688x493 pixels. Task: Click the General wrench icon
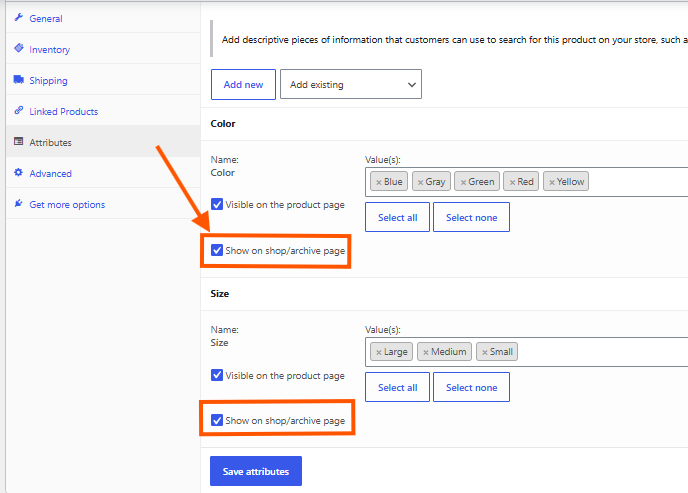18,18
